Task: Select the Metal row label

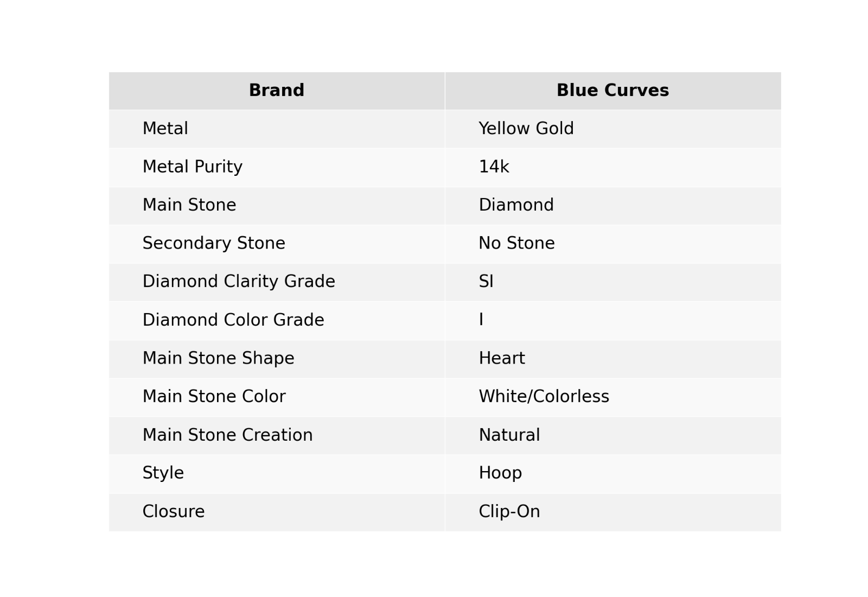Action: point(165,129)
